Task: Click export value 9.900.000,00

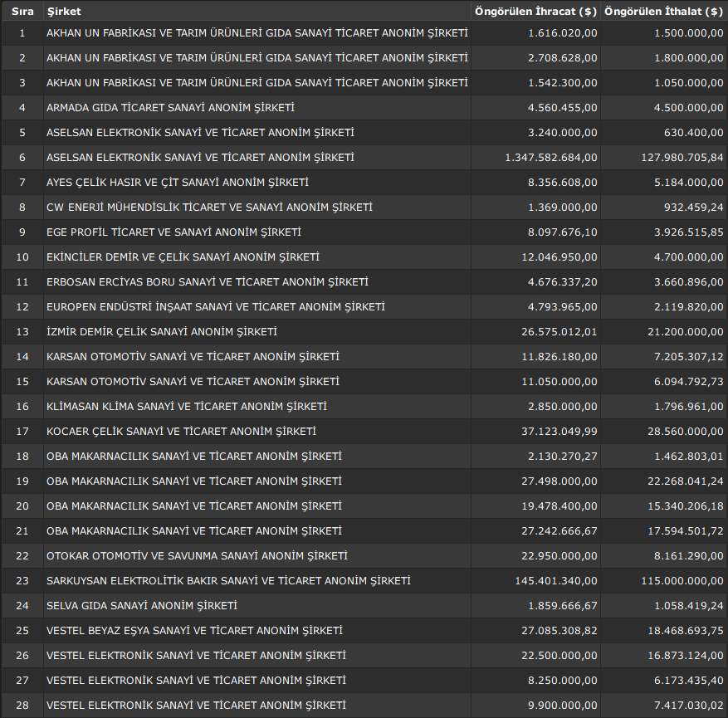Action: point(563,706)
